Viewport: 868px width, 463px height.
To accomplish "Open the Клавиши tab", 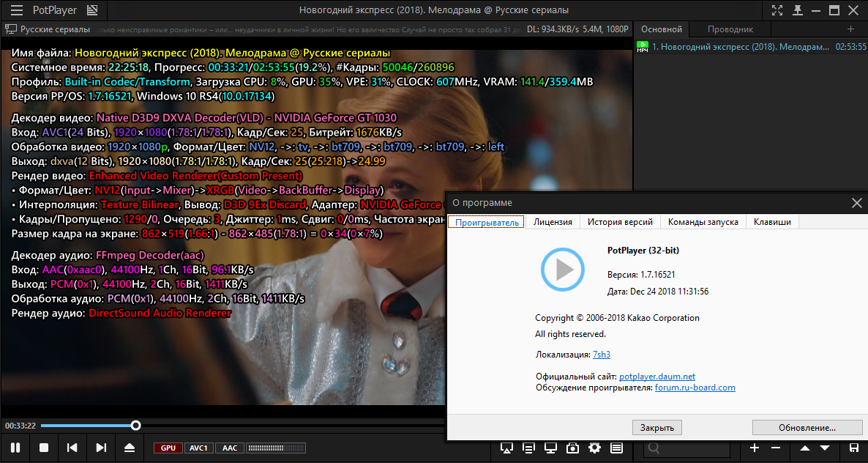I will coord(771,221).
